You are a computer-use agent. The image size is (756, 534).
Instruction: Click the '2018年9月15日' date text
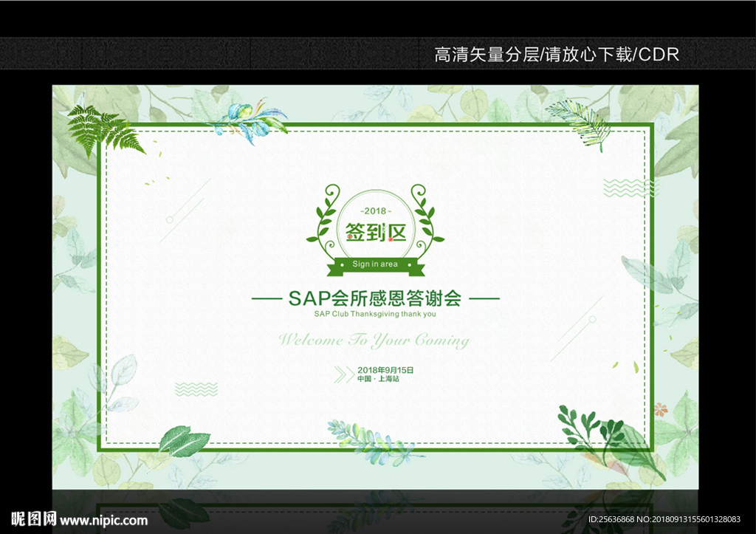point(385,370)
